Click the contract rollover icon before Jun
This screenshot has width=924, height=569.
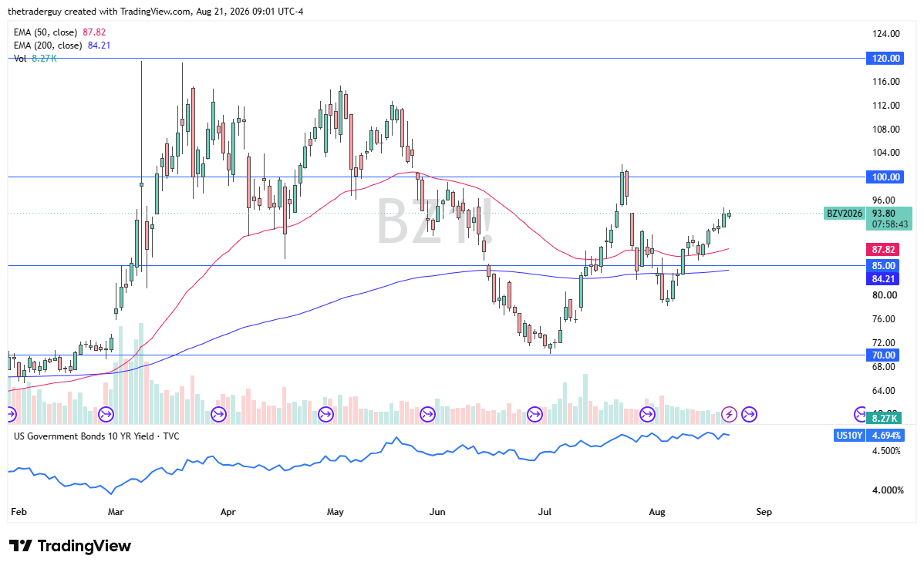point(427,415)
